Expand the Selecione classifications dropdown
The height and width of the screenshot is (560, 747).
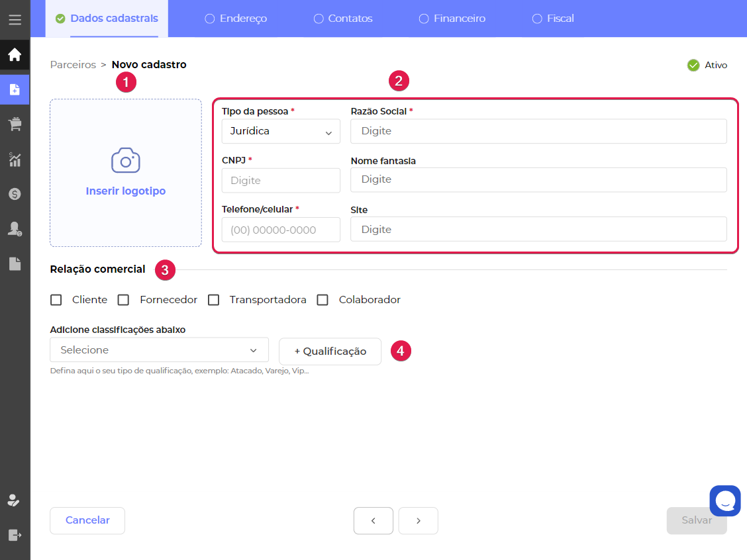point(159,350)
